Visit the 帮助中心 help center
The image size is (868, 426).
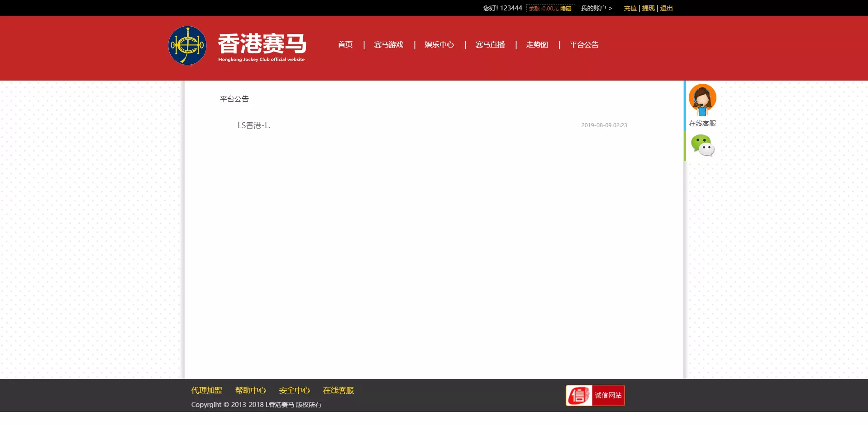point(251,390)
